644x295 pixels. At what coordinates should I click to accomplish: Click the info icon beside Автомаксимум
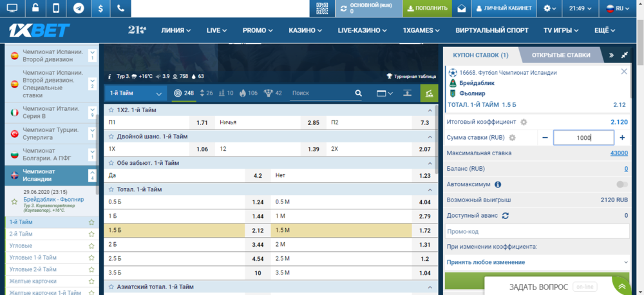click(498, 184)
